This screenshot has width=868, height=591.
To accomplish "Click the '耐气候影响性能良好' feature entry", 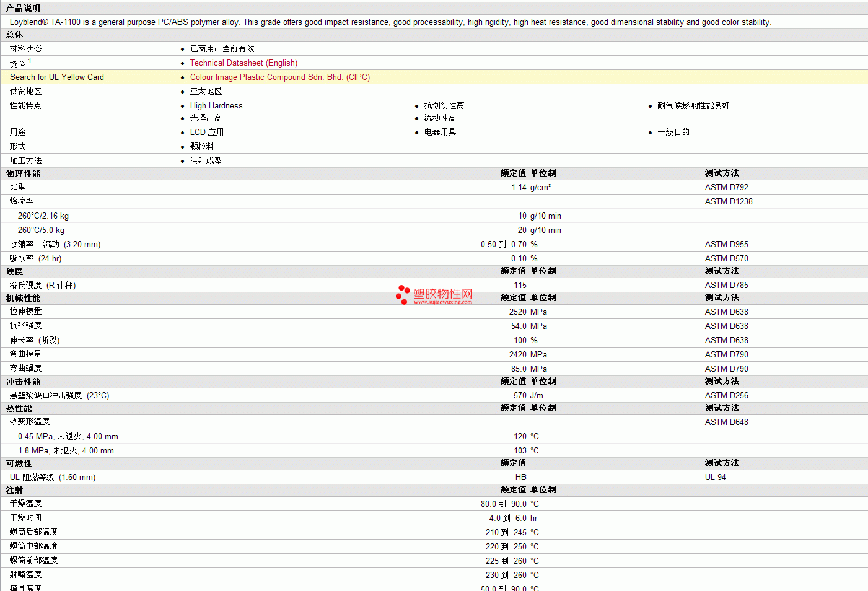I will (x=694, y=106).
